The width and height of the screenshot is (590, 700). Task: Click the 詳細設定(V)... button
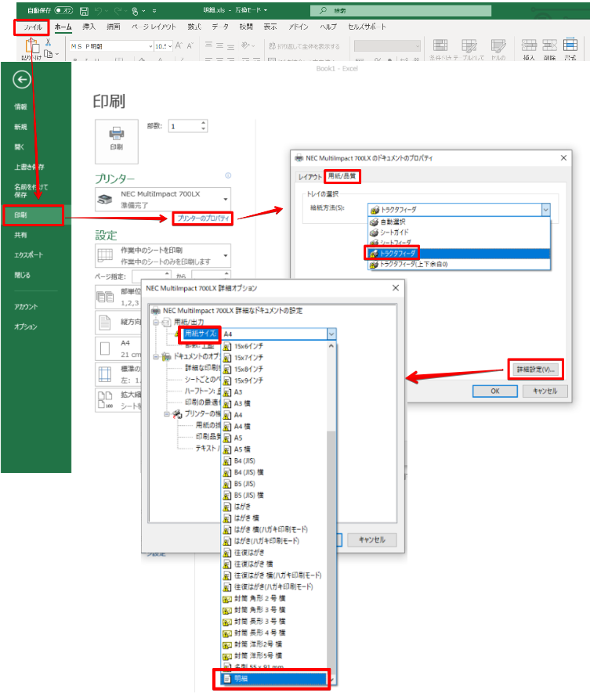coord(535,370)
